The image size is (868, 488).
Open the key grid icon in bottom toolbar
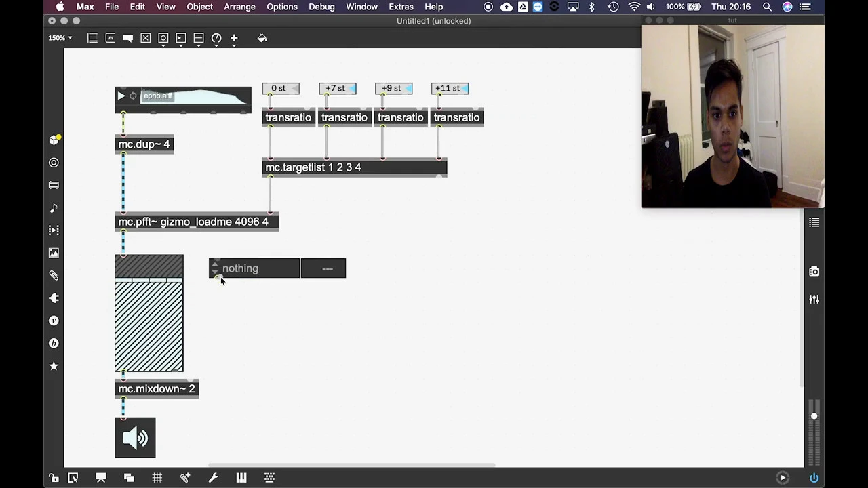[269, 478]
